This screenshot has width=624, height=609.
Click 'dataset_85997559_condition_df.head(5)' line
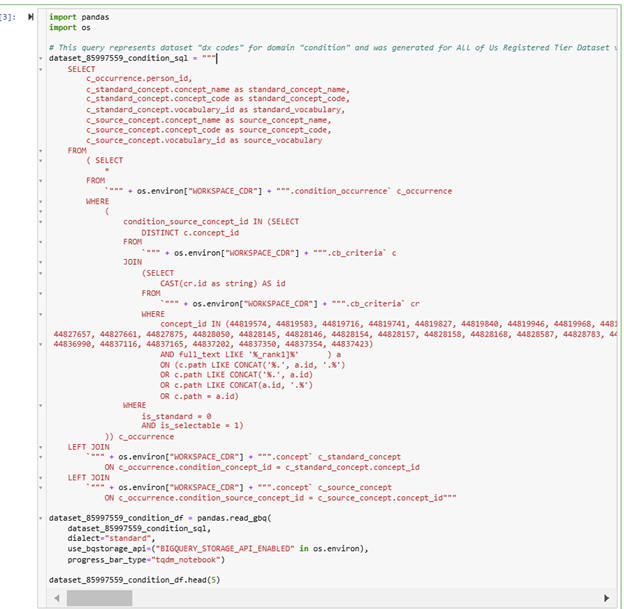tap(135, 580)
